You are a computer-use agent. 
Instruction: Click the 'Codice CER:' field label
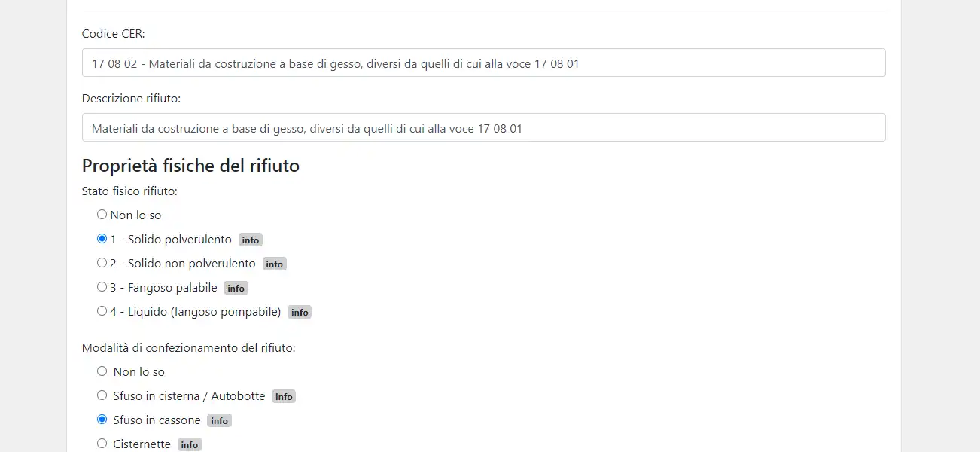coord(113,34)
